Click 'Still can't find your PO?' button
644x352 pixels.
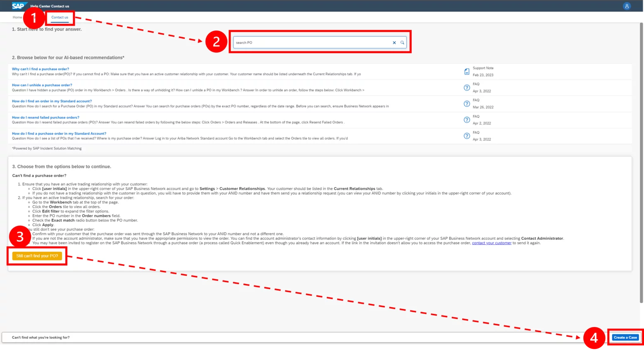37,256
